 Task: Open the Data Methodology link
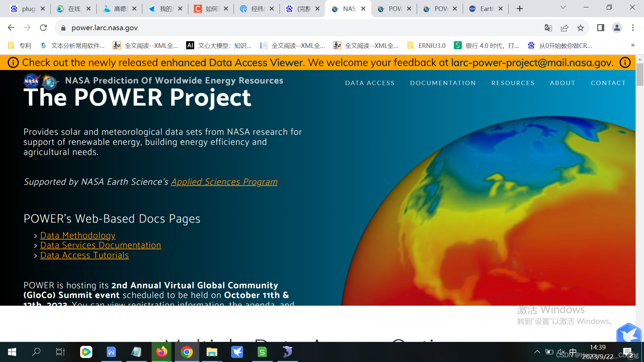tap(78, 236)
